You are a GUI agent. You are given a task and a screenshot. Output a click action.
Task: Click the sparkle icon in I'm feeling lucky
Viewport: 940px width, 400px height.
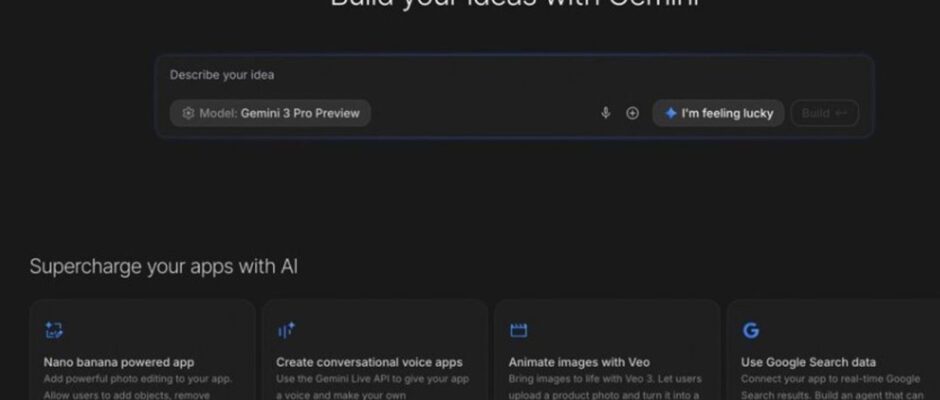click(x=670, y=113)
